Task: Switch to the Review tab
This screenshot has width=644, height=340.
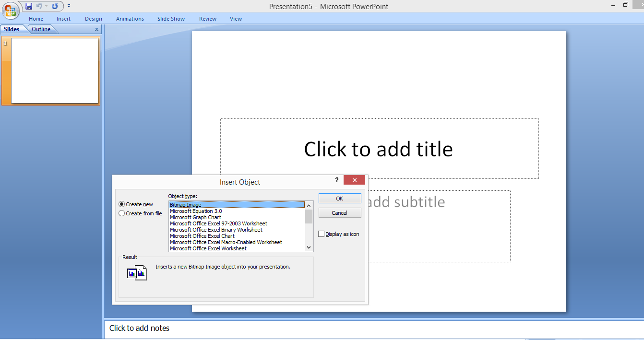Action: [208, 19]
